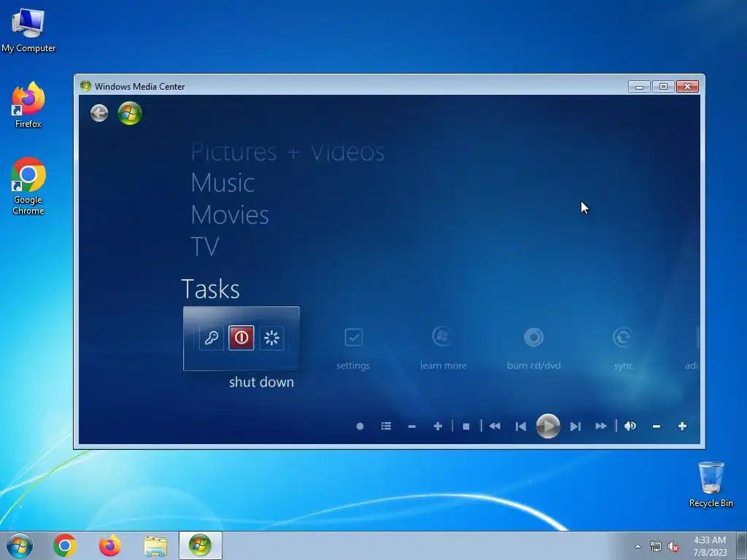The image size is (747, 560).
Task: Select the Firefox desktop shortcut
Action: [28, 105]
